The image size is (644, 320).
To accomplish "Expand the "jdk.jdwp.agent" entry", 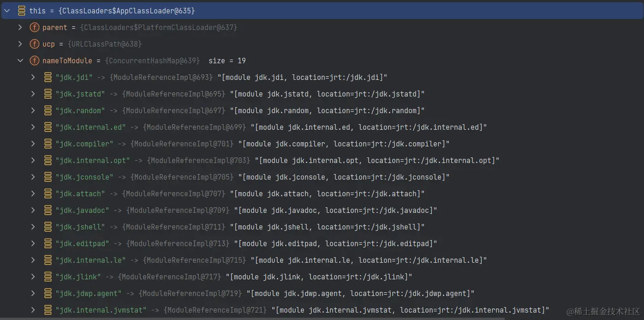I will 33,293.
